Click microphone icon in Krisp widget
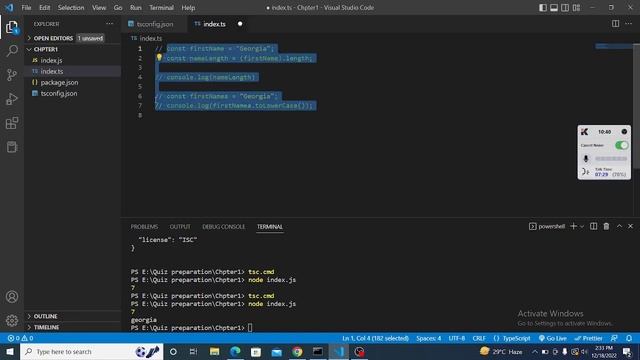The height and width of the screenshot is (360, 640). pyautogui.click(x=586, y=158)
